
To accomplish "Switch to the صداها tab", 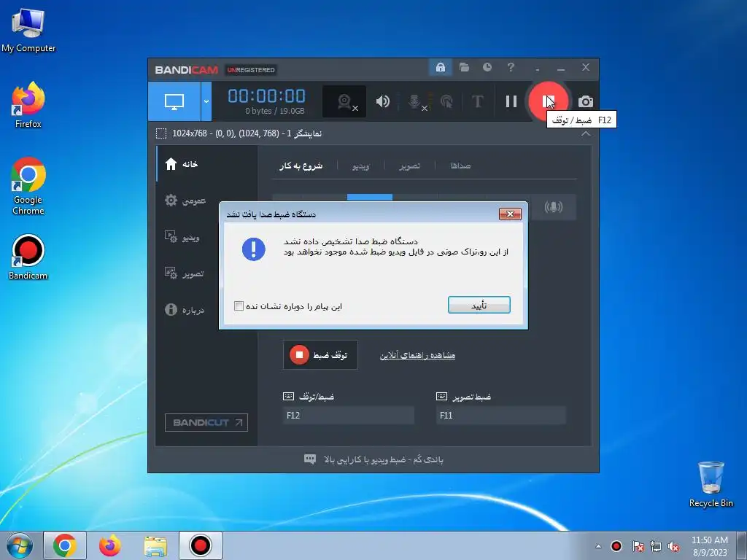I will tap(460, 166).
